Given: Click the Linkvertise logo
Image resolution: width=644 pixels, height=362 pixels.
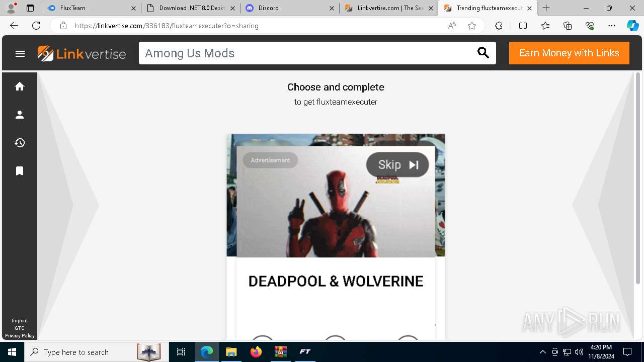Looking at the screenshot, I should tap(82, 53).
